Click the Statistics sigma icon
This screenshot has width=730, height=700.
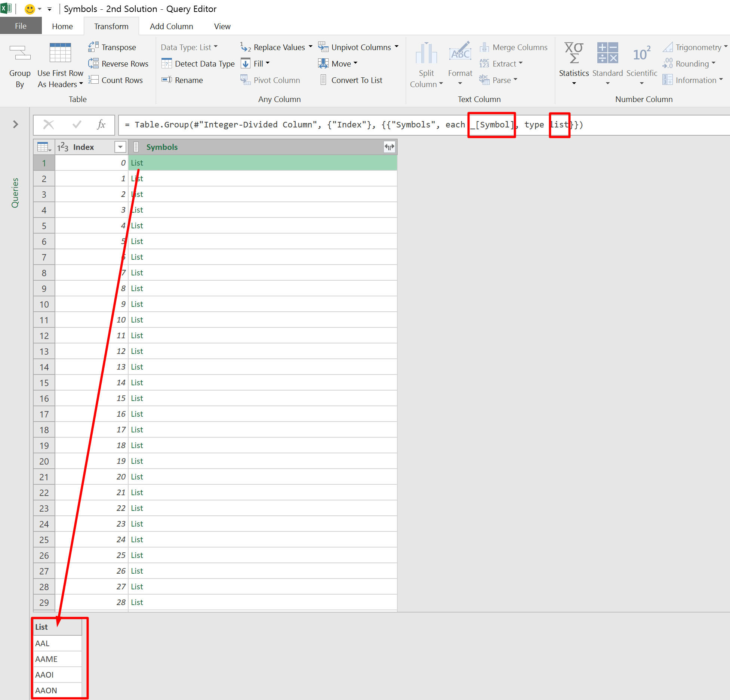pos(574,53)
